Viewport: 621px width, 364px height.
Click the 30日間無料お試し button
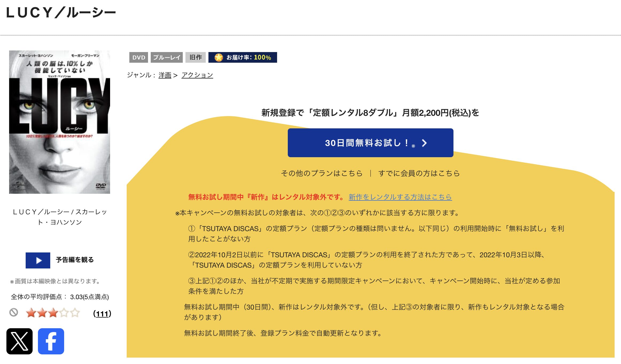point(370,143)
